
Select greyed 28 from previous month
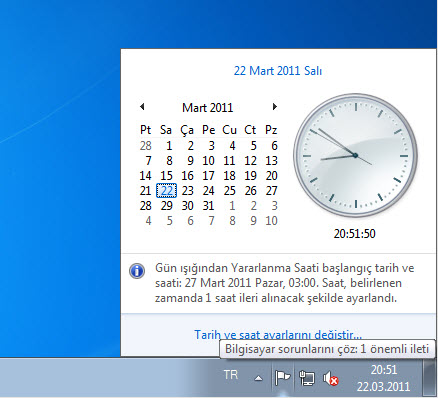pos(146,146)
